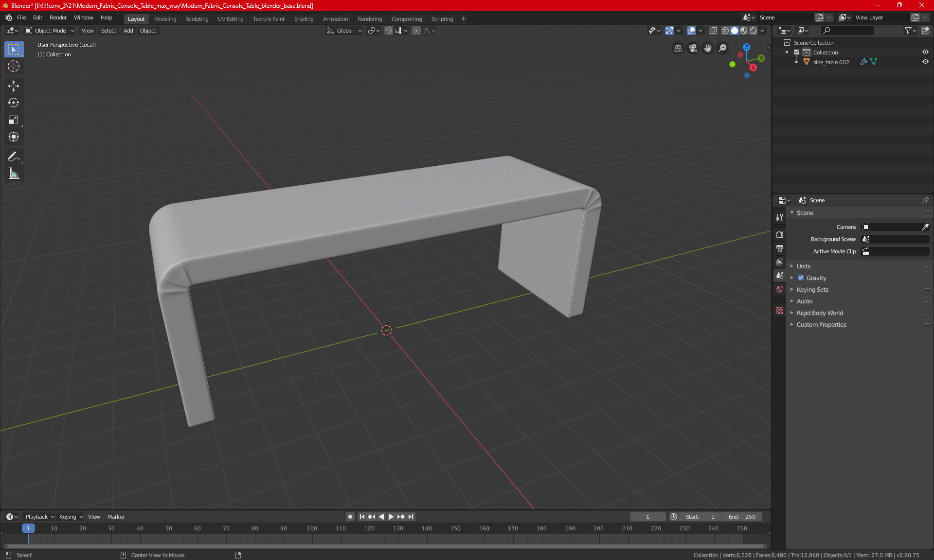The image size is (934, 560).
Task: Activate the 3D Cursor tool
Action: [x=14, y=67]
